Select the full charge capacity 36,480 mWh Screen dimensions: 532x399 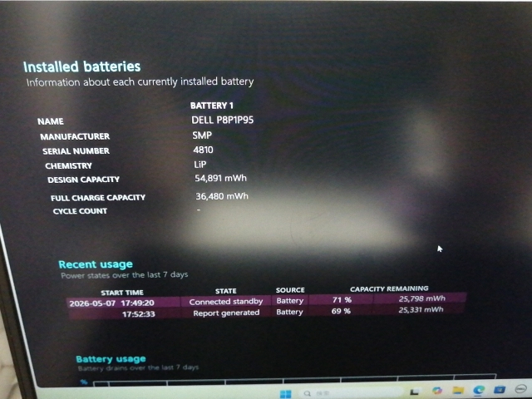pyautogui.click(x=222, y=196)
